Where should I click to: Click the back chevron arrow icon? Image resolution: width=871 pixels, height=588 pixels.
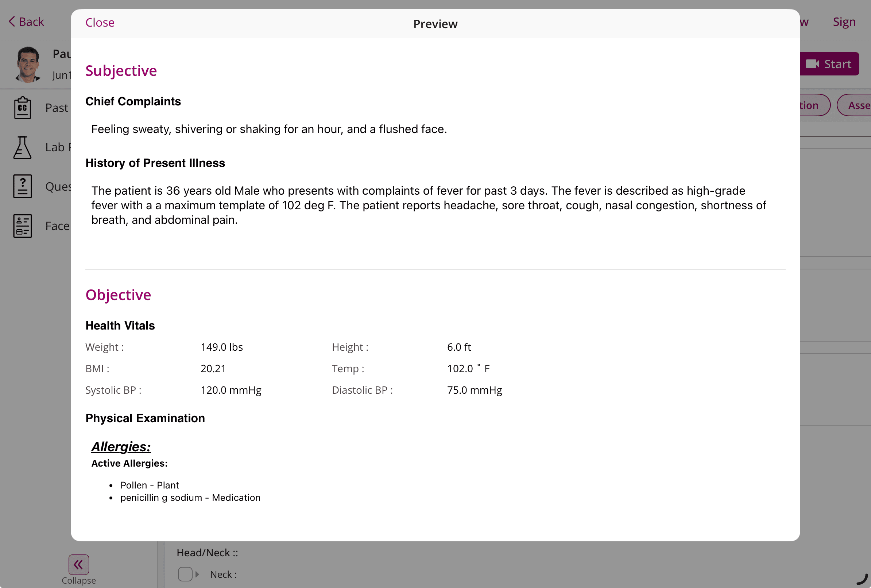(x=12, y=22)
